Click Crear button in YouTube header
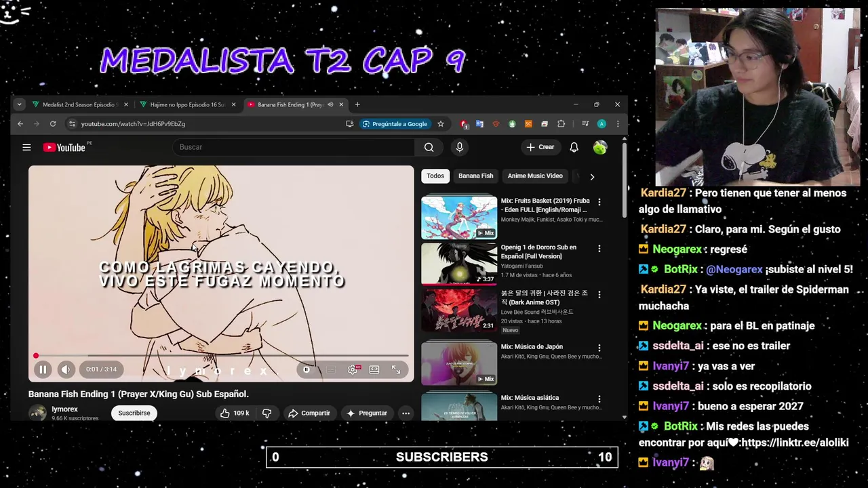 coord(540,147)
